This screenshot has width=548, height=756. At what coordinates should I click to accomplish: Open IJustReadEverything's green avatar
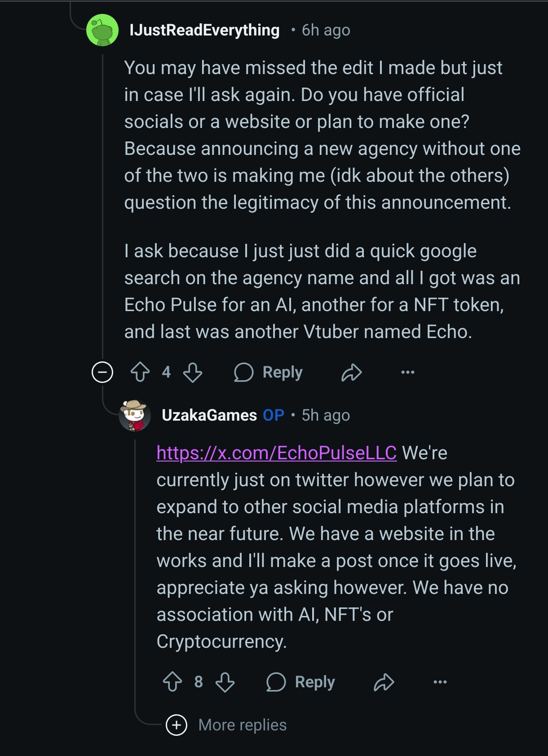tap(102, 30)
